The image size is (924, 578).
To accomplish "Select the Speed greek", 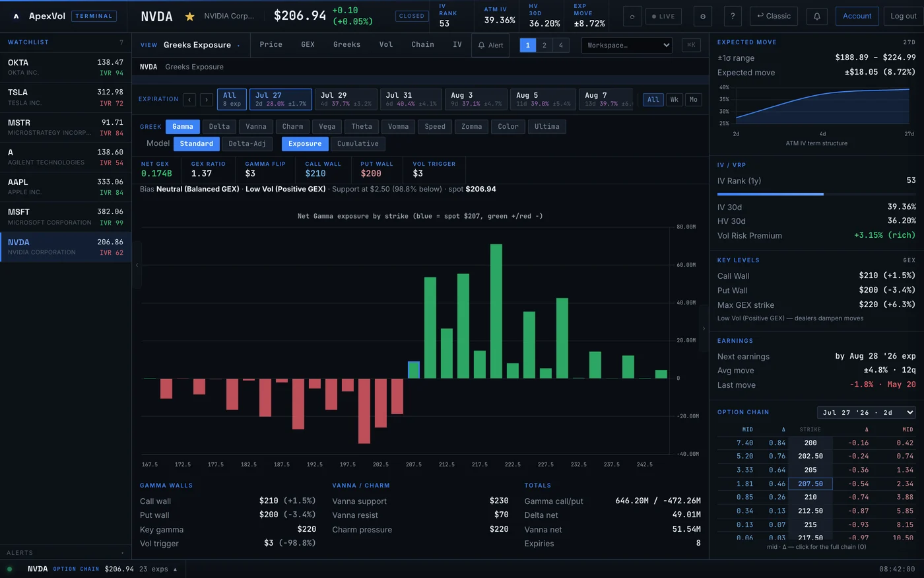I will [435, 127].
